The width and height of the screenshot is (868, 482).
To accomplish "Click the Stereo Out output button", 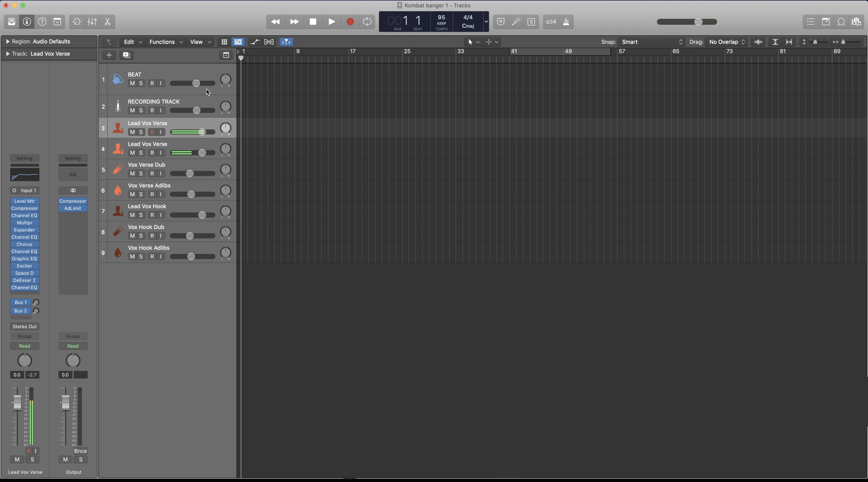I will 25,326.
